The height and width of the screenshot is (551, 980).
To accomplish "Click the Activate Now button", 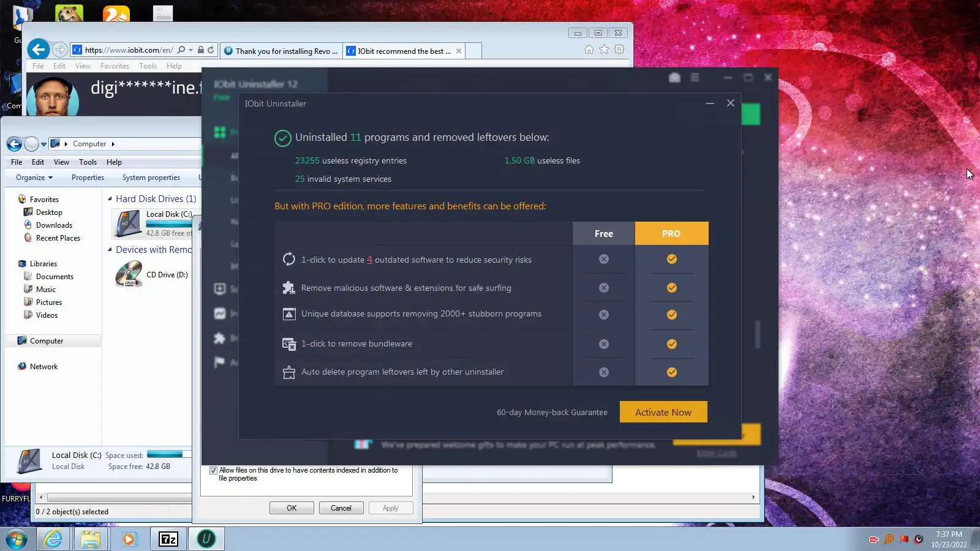I will [663, 412].
